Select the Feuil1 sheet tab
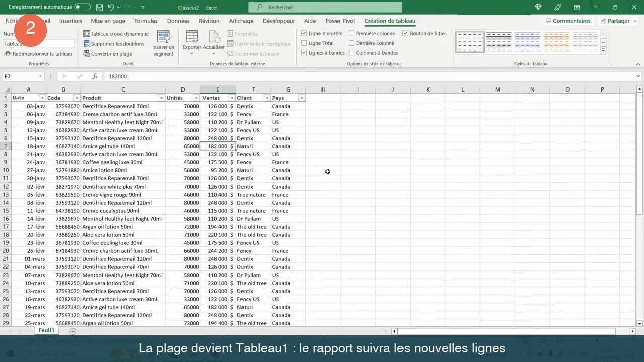The width and height of the screenshot is (644, 362). click(x=46, y=331)
